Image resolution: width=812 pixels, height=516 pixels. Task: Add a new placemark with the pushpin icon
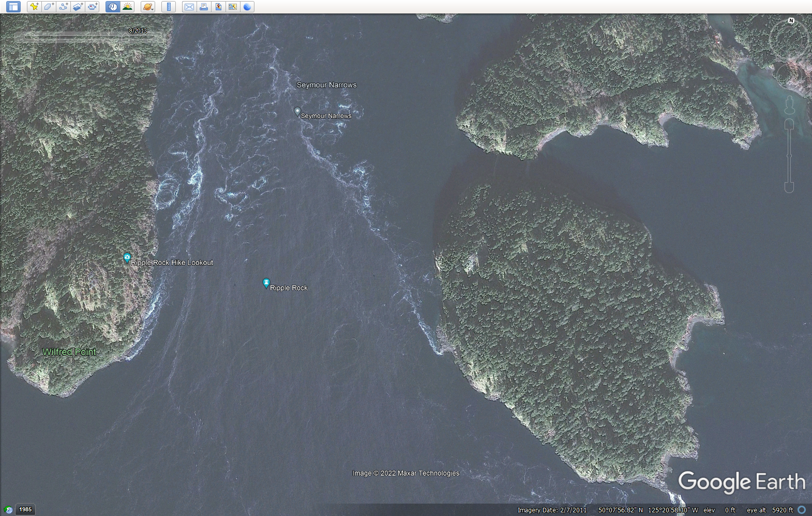(34, 7)
